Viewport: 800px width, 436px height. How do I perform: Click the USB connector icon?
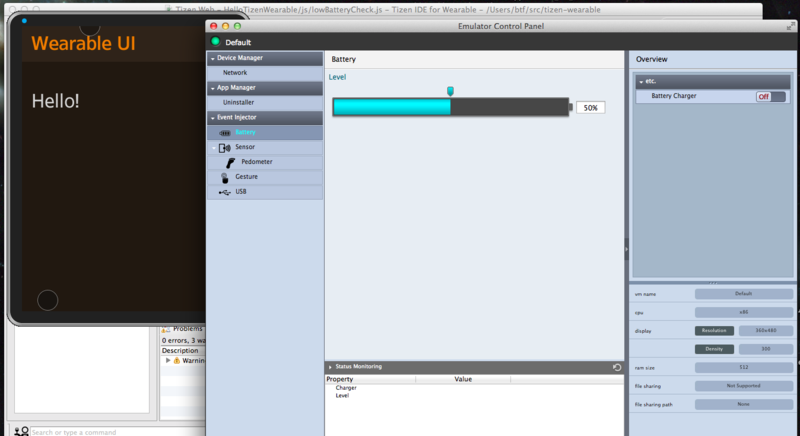(224, 192)
